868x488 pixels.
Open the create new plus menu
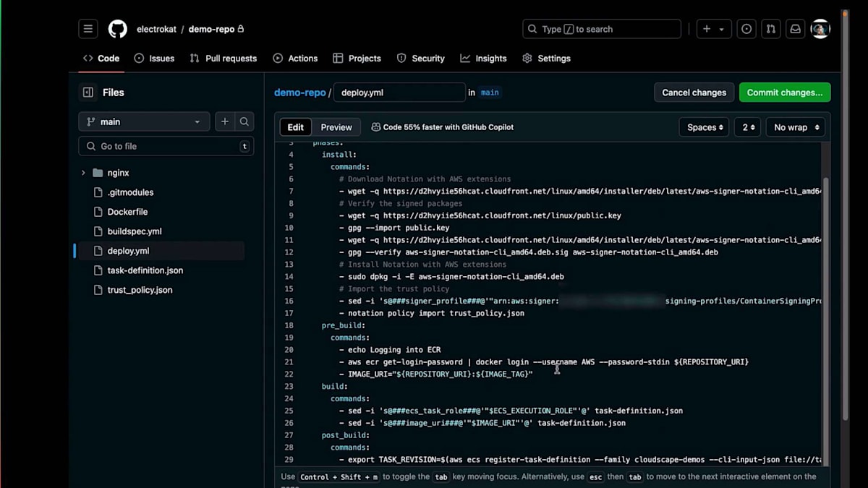707,29
